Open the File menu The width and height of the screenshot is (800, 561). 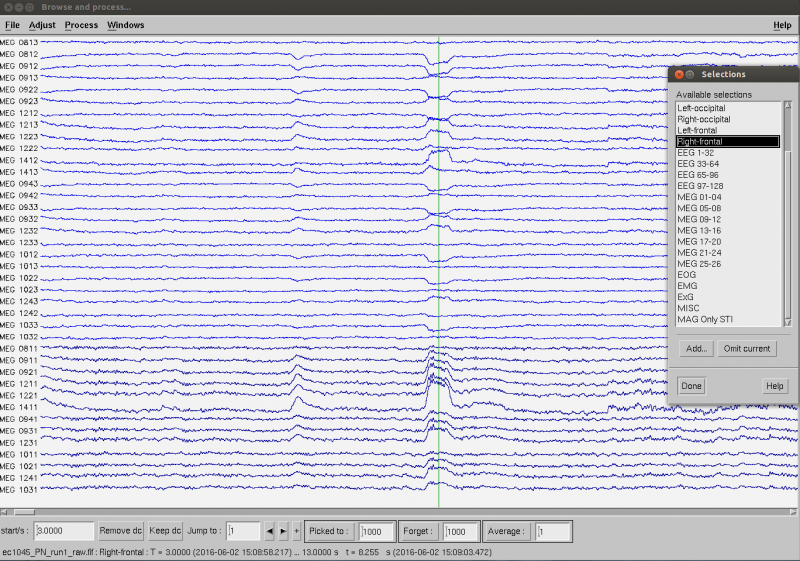[x=12, y=25]
